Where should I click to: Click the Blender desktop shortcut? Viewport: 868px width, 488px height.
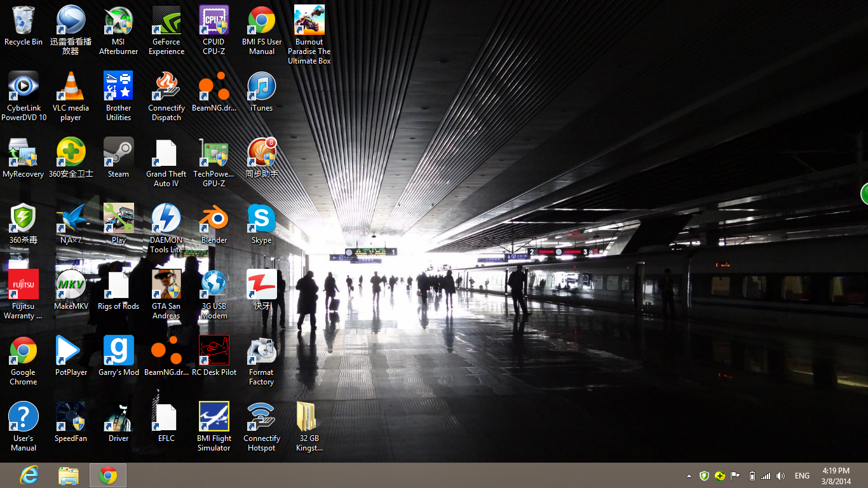[x=214, y=219]
